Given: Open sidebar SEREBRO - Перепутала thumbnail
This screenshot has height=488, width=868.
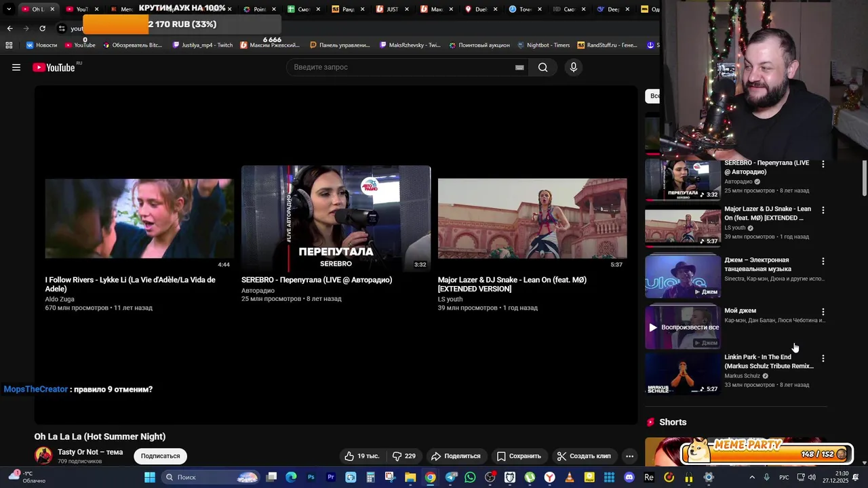Looking at the screenshot, I should pyautogui.click(x=682, y=180).
